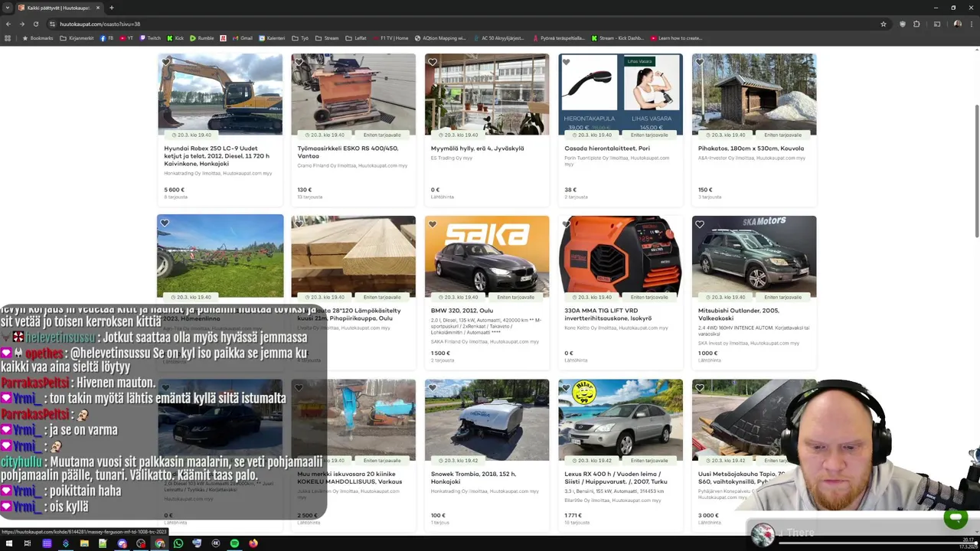Viewport: 980px width, 551px height.
Task: Open the Kick bookmark
Action: click(175, 37)
